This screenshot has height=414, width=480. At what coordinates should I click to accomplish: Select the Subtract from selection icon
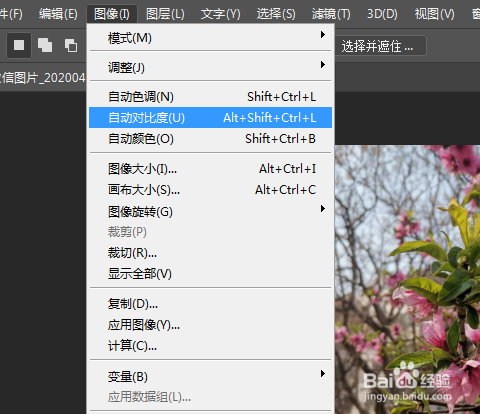pos(71,45)
